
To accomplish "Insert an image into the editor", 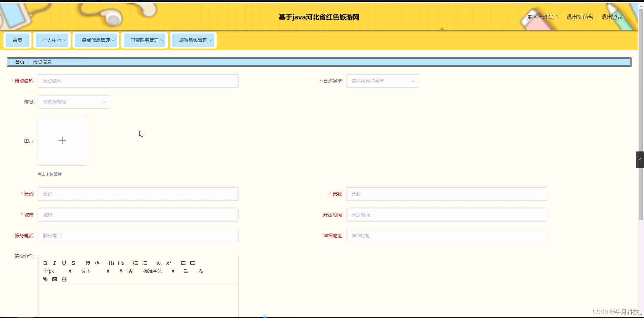I will 54,279.
